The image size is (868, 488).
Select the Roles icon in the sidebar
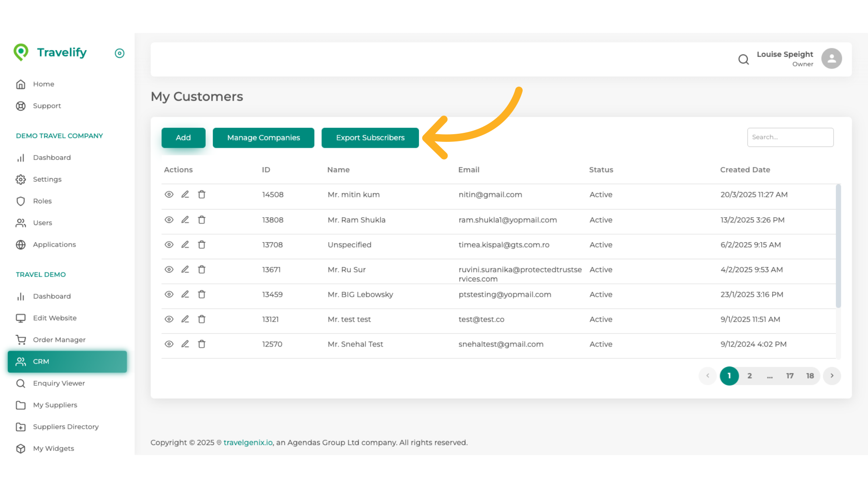21,201
